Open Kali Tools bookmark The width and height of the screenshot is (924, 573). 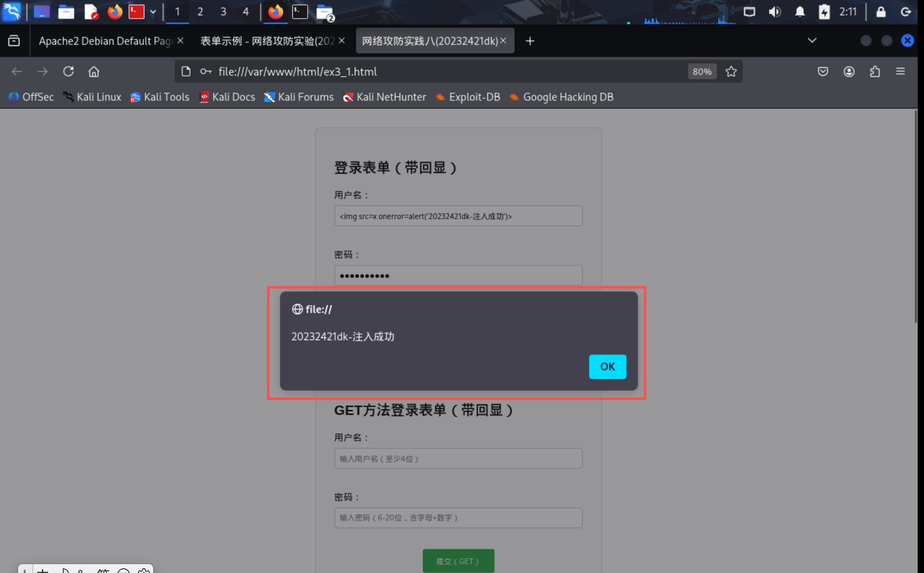pyautogui.click(x=160, y=97)
